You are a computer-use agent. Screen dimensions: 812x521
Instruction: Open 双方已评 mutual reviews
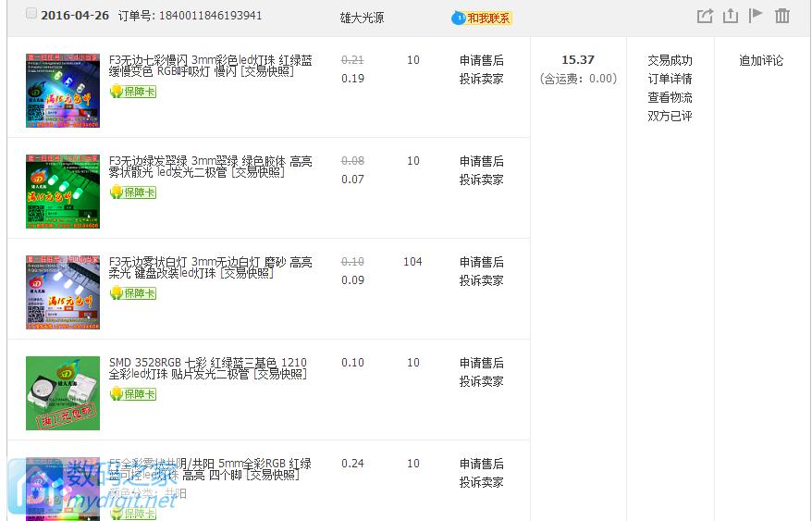click(671, 116)
